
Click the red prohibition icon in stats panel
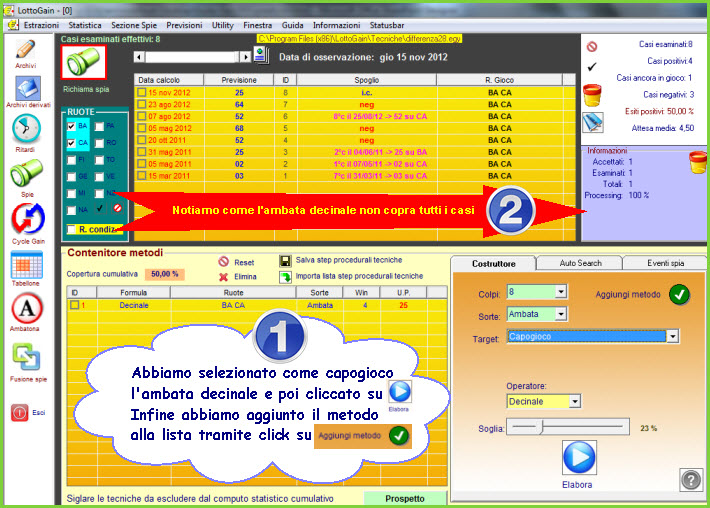[592, 46]
